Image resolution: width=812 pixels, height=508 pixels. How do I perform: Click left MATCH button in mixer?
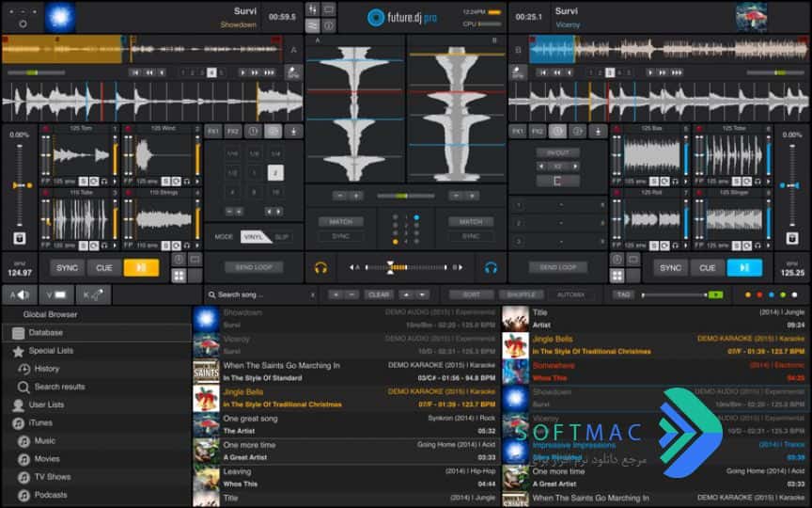(341, 222)
